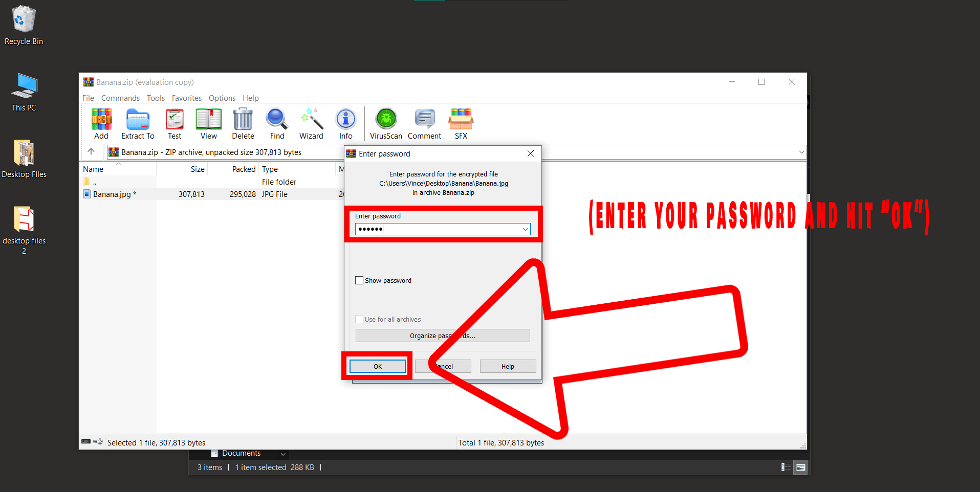Click Organize passwords button
The image size is (980, 492).
(x=442, y=336)
